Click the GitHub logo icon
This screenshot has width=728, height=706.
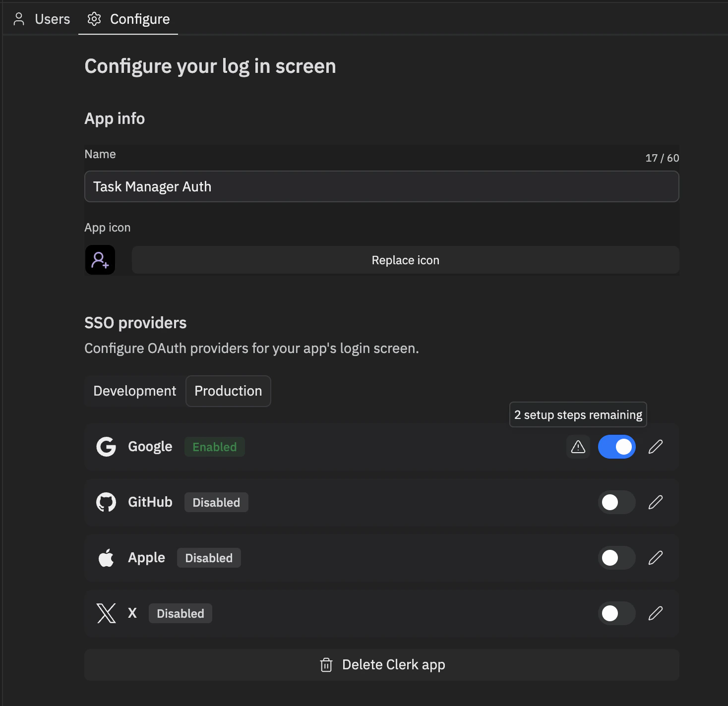click(x=106, y=502)
